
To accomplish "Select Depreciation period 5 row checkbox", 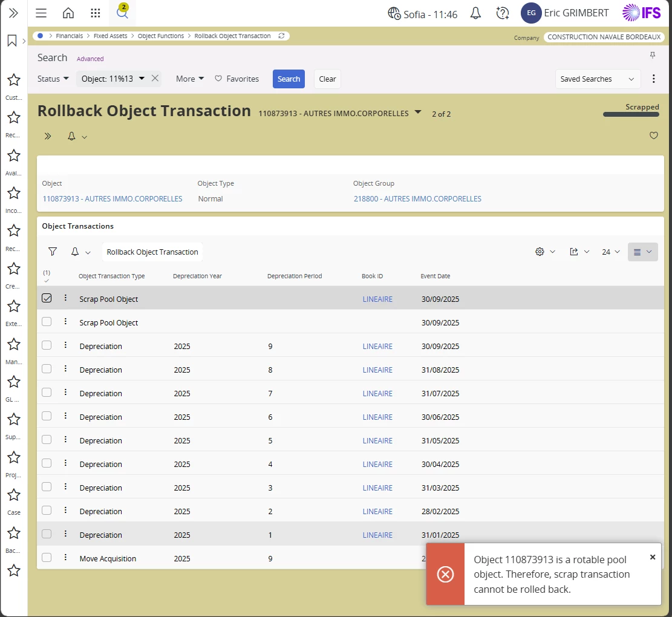I will [x=47, y=439].
